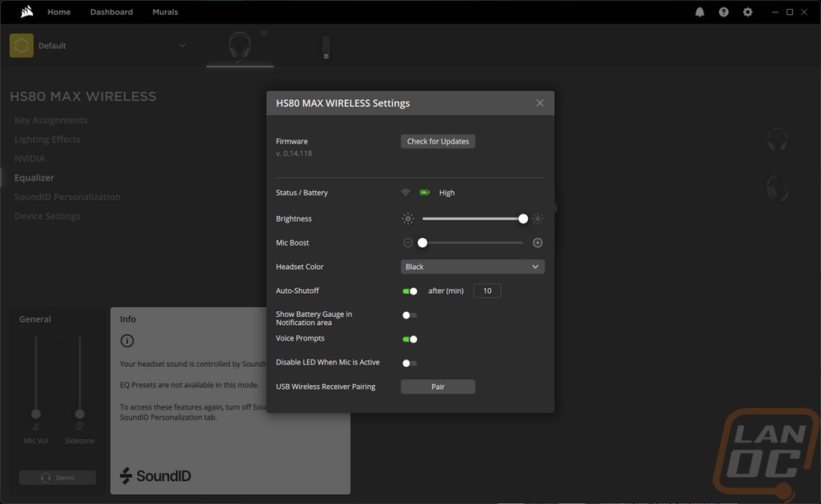Click the Mic Boost minus icon
Screen dimensions: 821x504
point(408,243)
